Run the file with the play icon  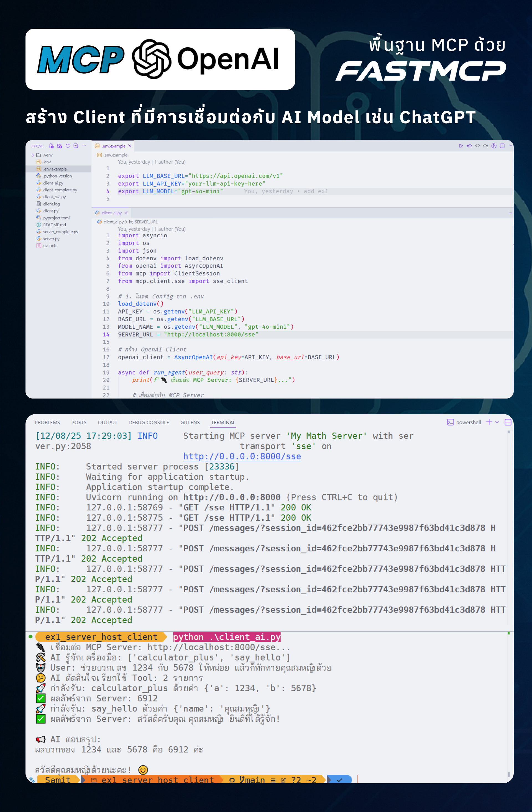(461, 146)
